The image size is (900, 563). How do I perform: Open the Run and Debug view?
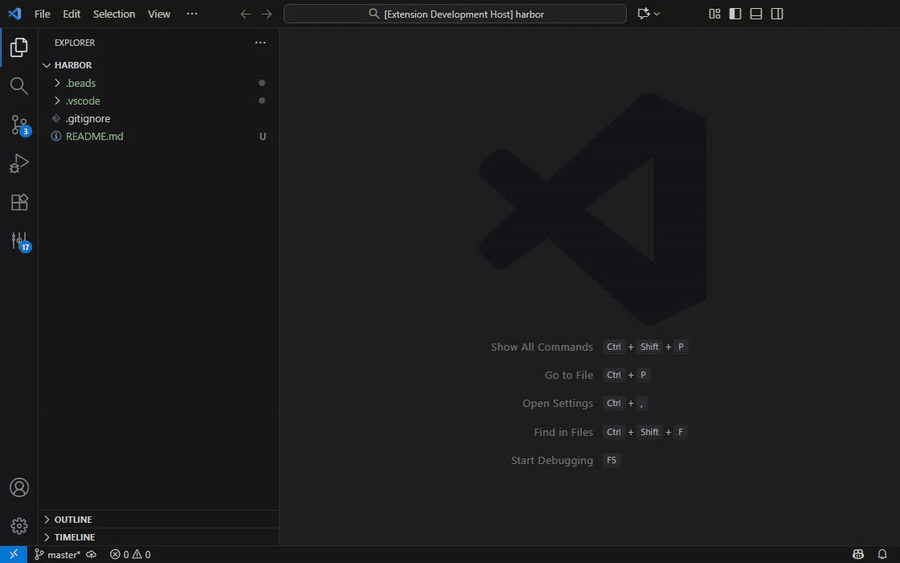pos(19,164)
